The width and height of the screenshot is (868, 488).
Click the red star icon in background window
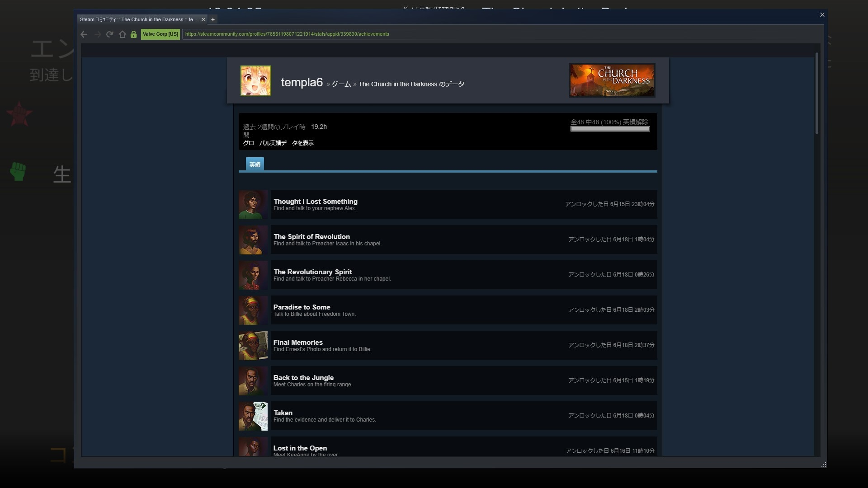pos(19,114)
